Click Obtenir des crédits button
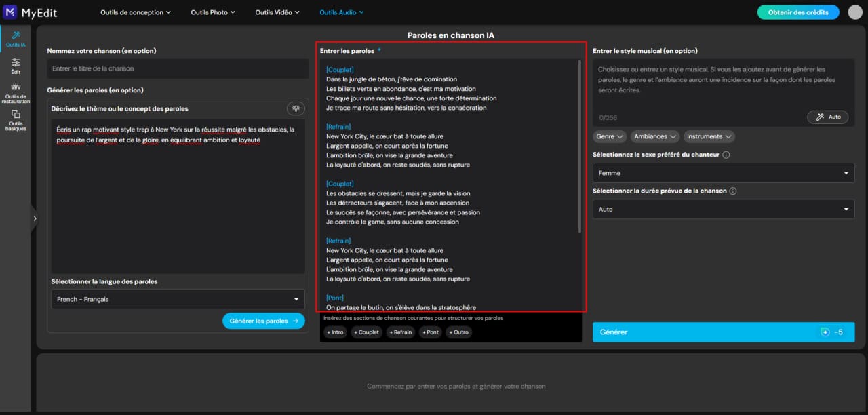 coord(798,12)
